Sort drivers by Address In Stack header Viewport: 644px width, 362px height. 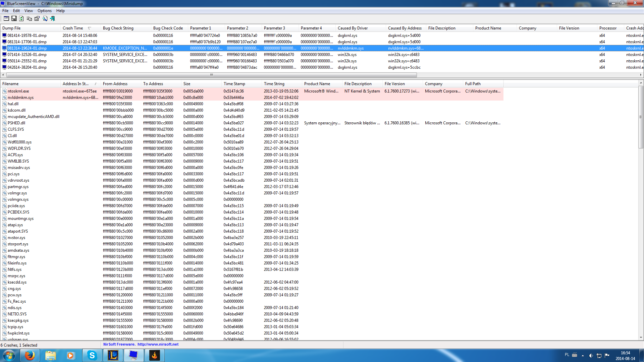click(x=80, y=84)
